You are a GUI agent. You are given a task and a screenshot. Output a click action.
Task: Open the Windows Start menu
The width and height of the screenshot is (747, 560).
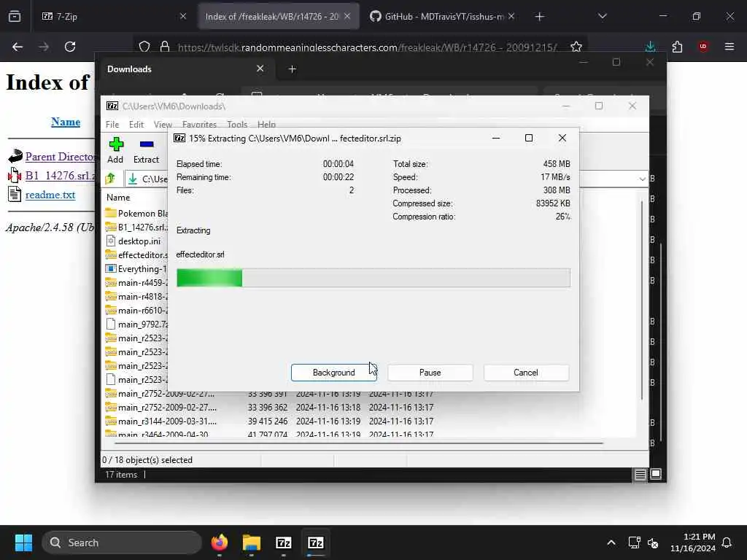[x=23, y=542]
